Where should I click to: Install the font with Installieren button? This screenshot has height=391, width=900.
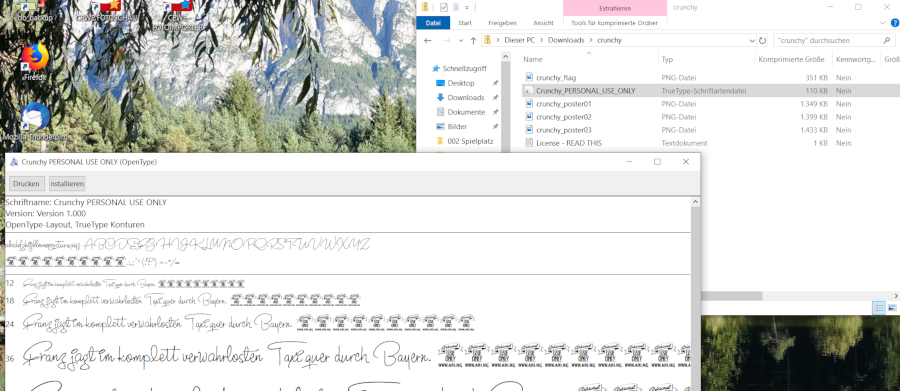pyautogui.click(x=67, y=184)
